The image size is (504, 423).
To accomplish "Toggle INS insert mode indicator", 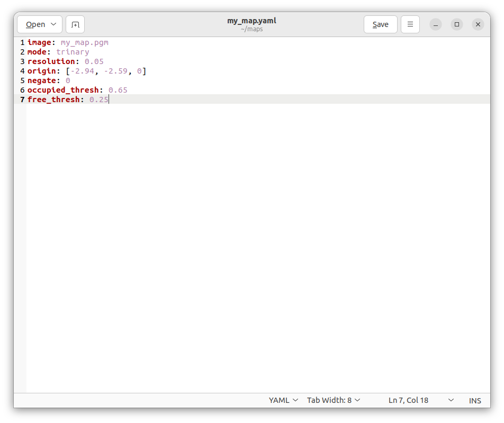I will click(x=475, y=400).
